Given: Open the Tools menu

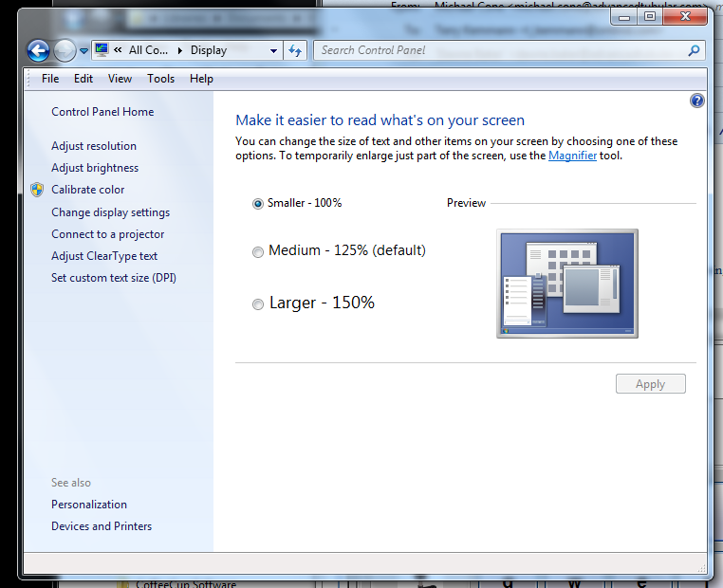Looking at the screenshot, I should coord(160,79).
